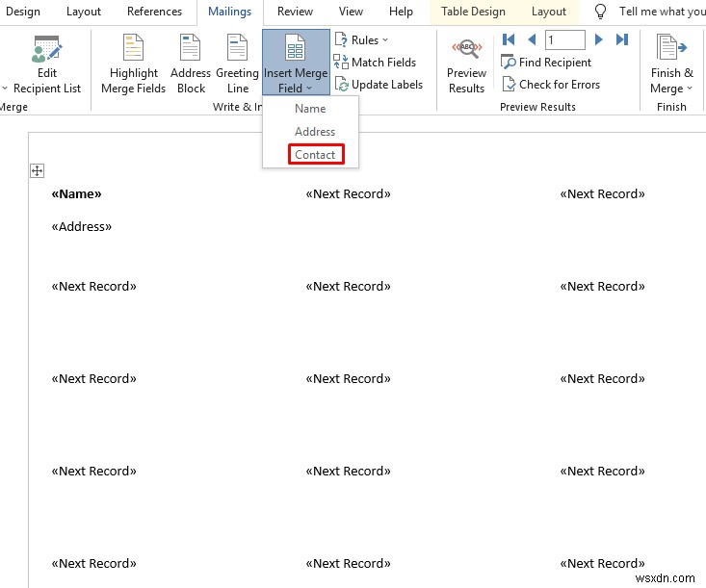Switch to Mailings tab
The image size is (706, 588).
[229, 12]
